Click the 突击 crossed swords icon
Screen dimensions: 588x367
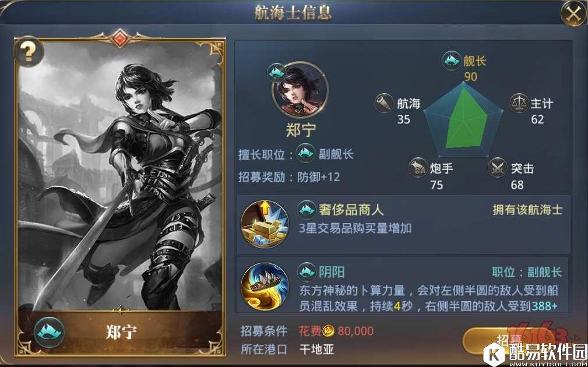tap(498, 168)
